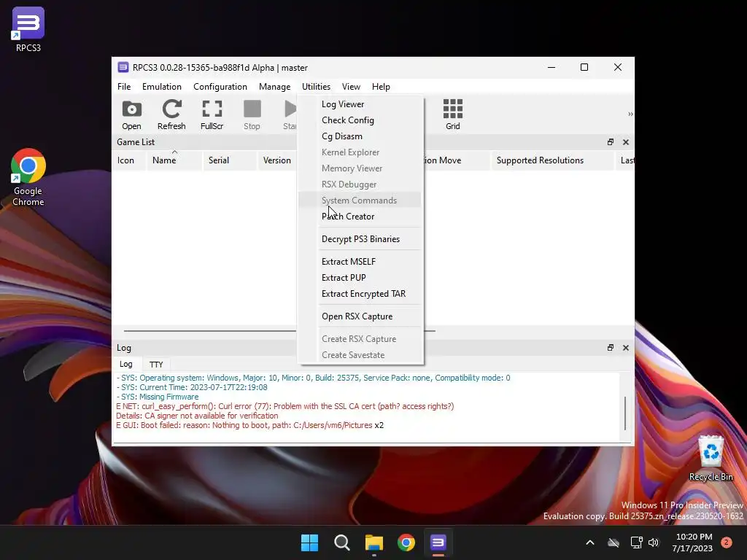
Task: Click the Open toolbar icon
Action: tap(131, 114)
